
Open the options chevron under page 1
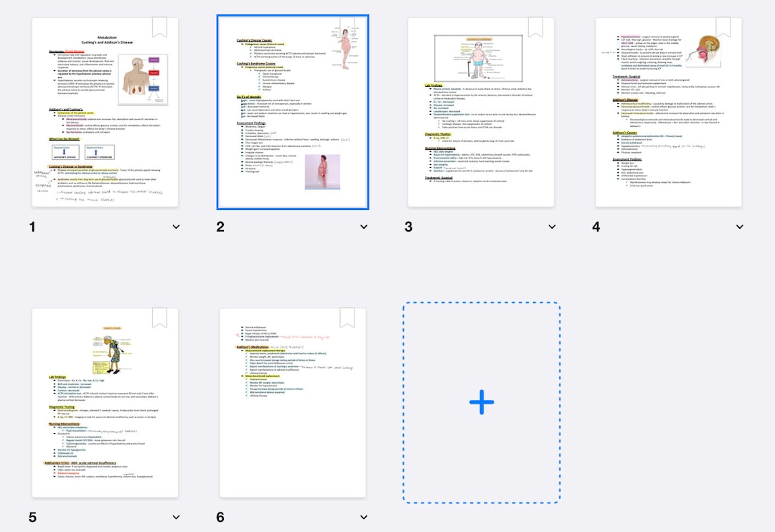tap(176, 227)
